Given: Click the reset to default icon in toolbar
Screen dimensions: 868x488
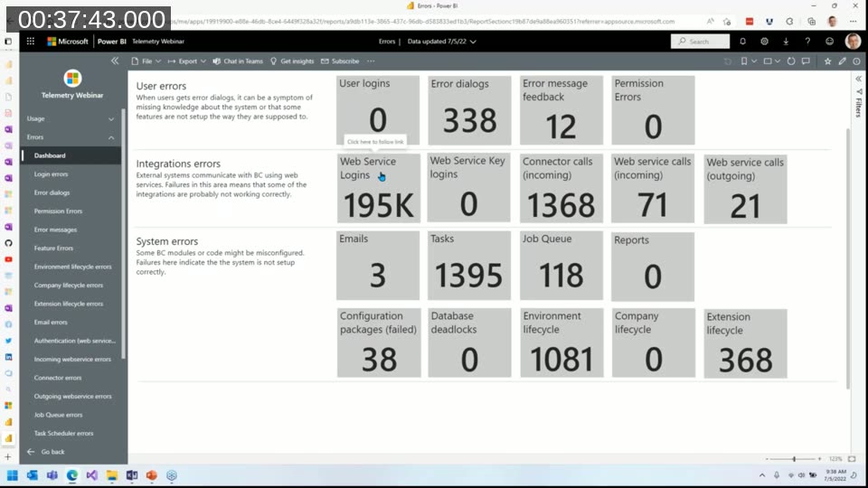Looking at the screenshot, I should pos(727,61).
